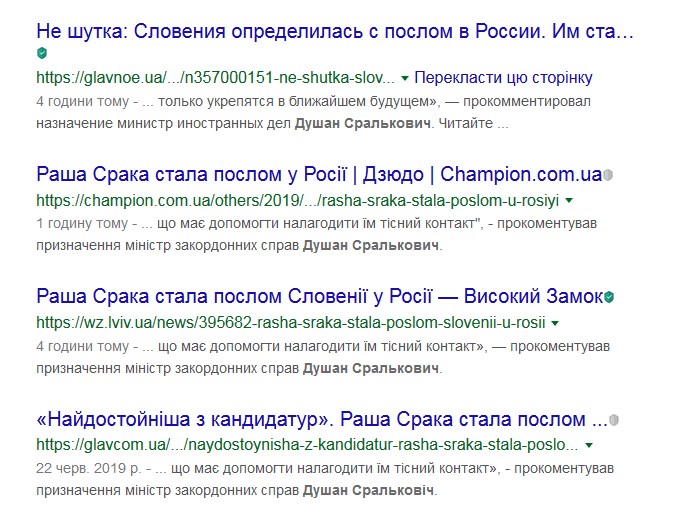This screenshot has width=695, height=516.
Task: Click the green champion.com.ua URL
Action: [x=297, y=200]
